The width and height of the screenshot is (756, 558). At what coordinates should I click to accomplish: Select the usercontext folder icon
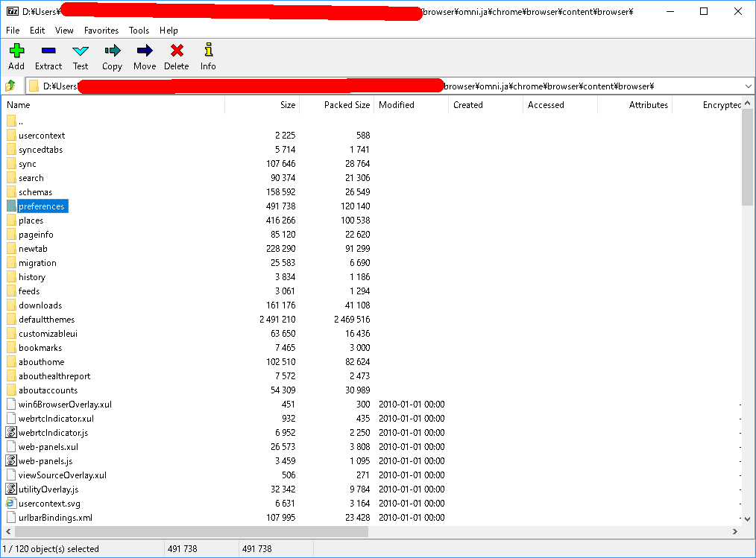pos(12,136)
